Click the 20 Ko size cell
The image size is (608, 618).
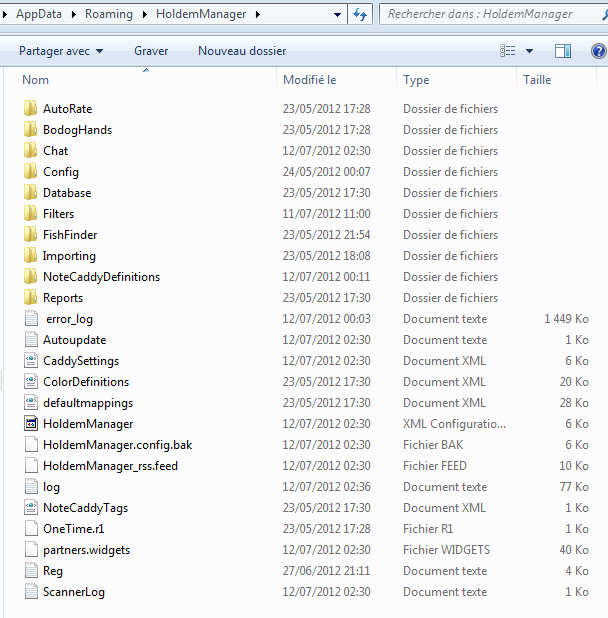tap(574, 382)
